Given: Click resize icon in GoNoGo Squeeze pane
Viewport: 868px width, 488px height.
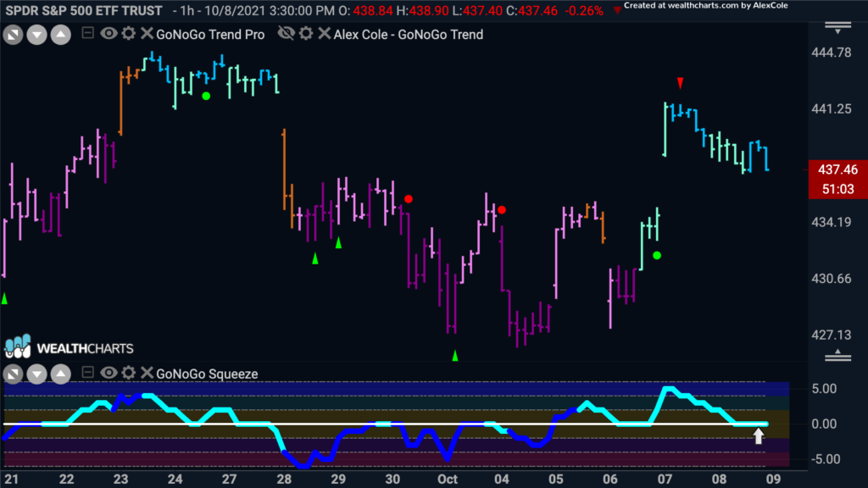Looking at the screenshot, I should [14, 374].
